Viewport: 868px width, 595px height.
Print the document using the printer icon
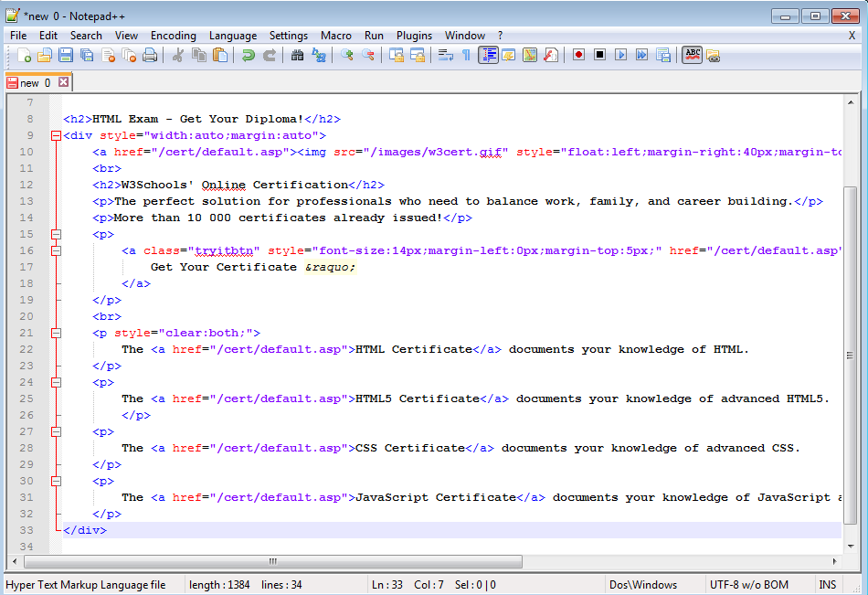point(150,55)
